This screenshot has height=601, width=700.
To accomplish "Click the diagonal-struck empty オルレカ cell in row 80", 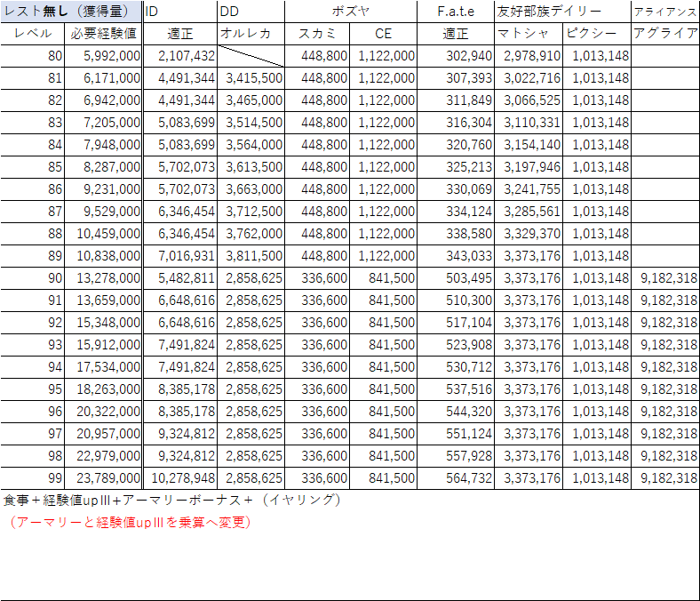I will 251,56.
